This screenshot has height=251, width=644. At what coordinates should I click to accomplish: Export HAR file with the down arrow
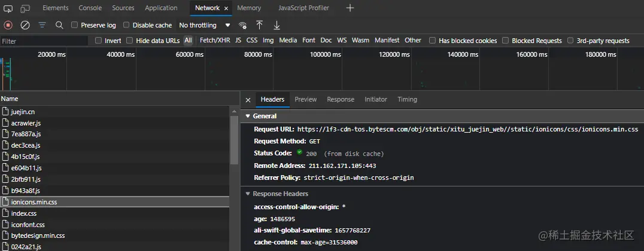pos(277,26)
